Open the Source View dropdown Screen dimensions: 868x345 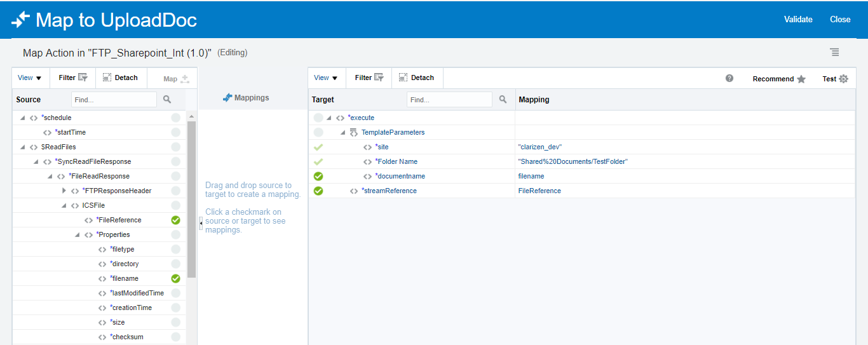[29, 78]
